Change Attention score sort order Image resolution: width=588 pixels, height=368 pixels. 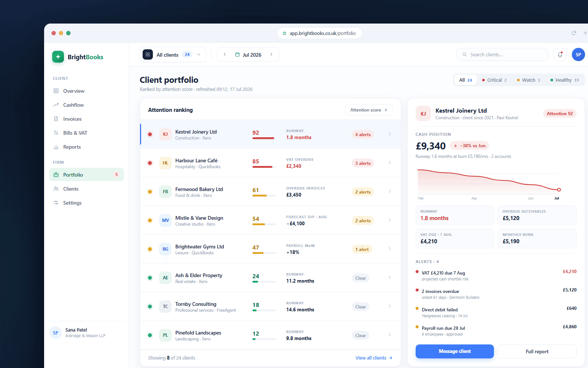click(369, 110)
